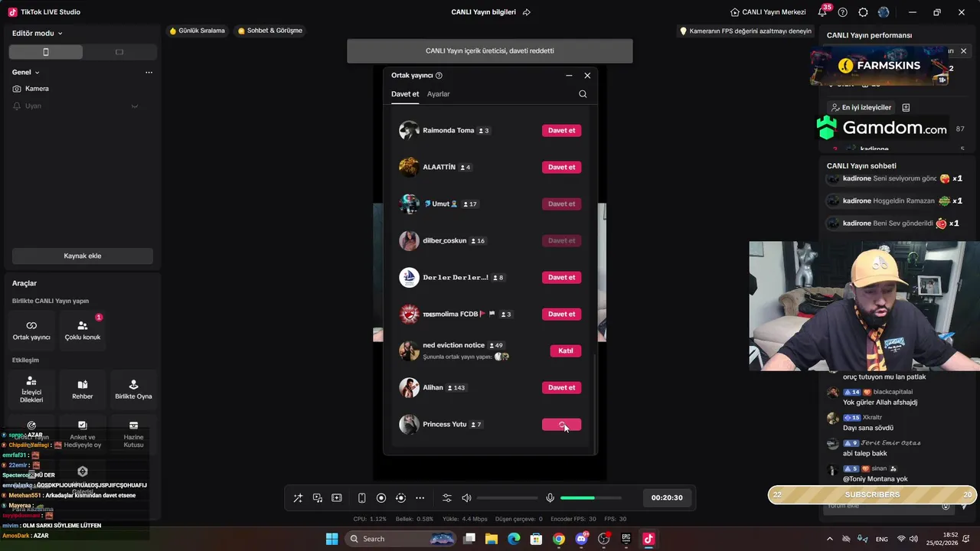Open Ortak yayıncı help question icon

(x=439, y=75)
